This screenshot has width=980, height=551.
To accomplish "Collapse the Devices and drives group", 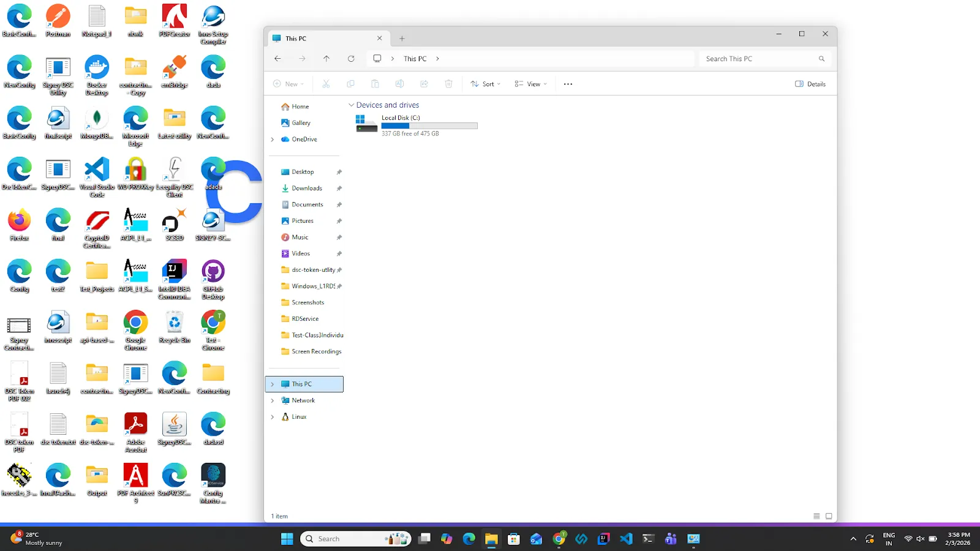I will click(x=352, y=105).
